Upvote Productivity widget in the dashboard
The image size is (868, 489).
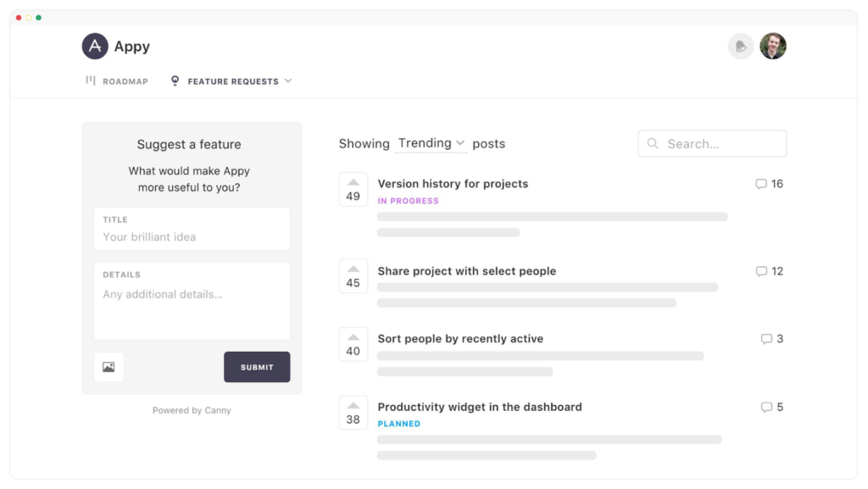(353, 414)
